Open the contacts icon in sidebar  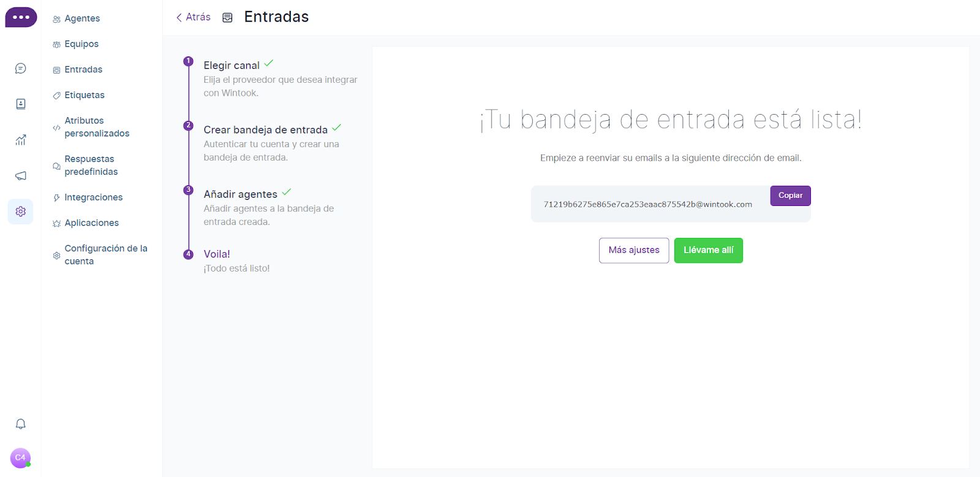tap(20, 104)
